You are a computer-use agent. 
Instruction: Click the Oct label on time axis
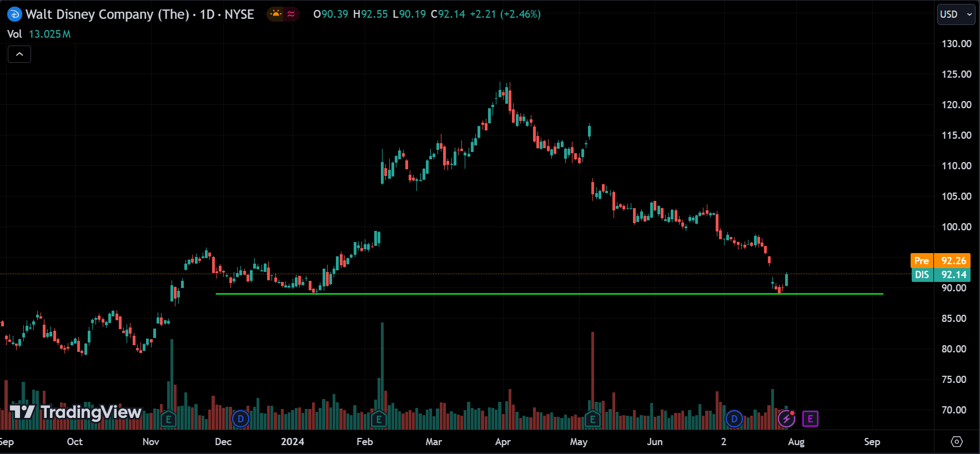click(74, 442)
